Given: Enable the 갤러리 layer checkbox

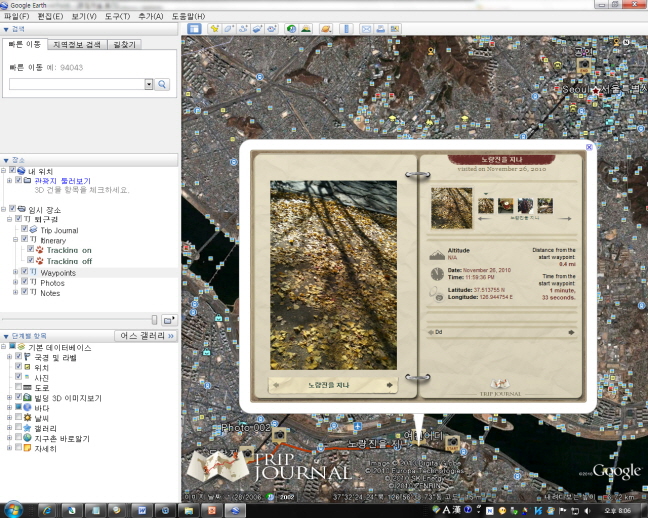Looking at the screenshot, I should coord(18,427).
